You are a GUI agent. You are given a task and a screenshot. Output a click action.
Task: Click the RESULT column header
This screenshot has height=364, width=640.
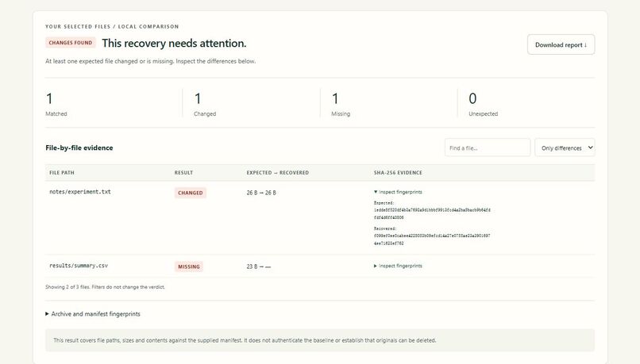(x=183, y=172)
